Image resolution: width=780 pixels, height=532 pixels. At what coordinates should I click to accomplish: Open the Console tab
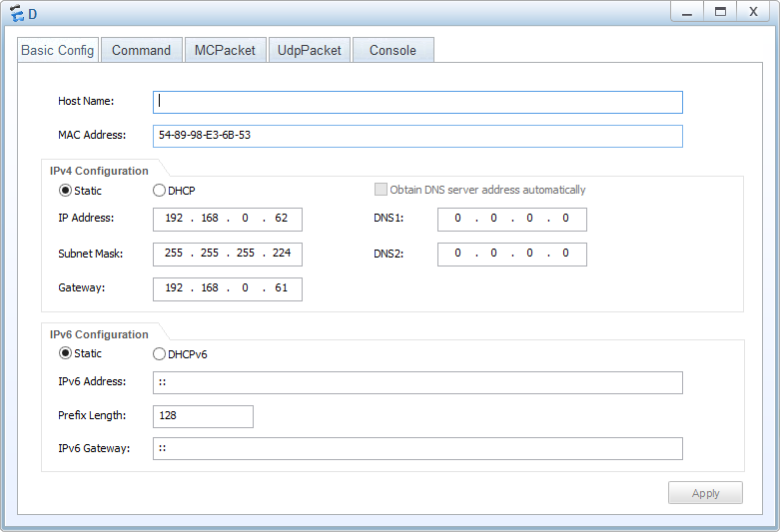click(x=392, y=50)
